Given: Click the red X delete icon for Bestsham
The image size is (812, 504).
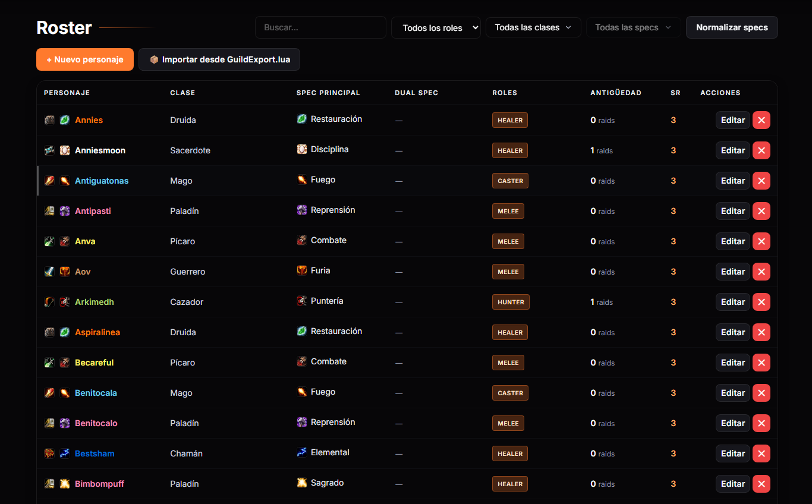Looking at the screenshot, I should pyautogui.click(x=761, y=453).
